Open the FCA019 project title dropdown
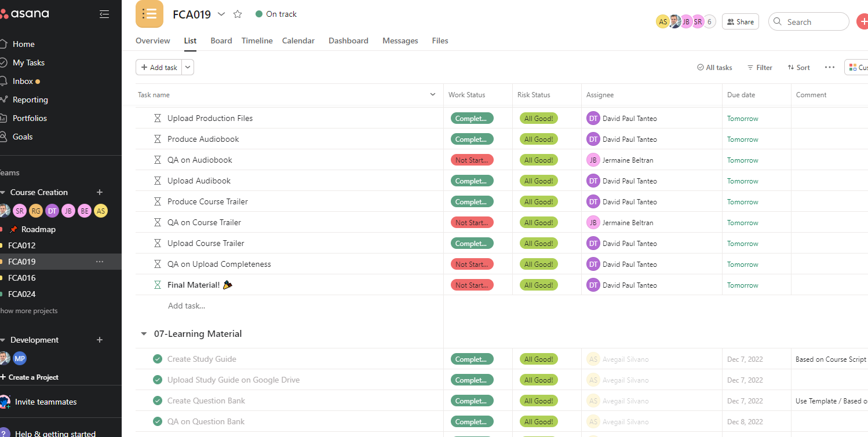 point(221,14)
